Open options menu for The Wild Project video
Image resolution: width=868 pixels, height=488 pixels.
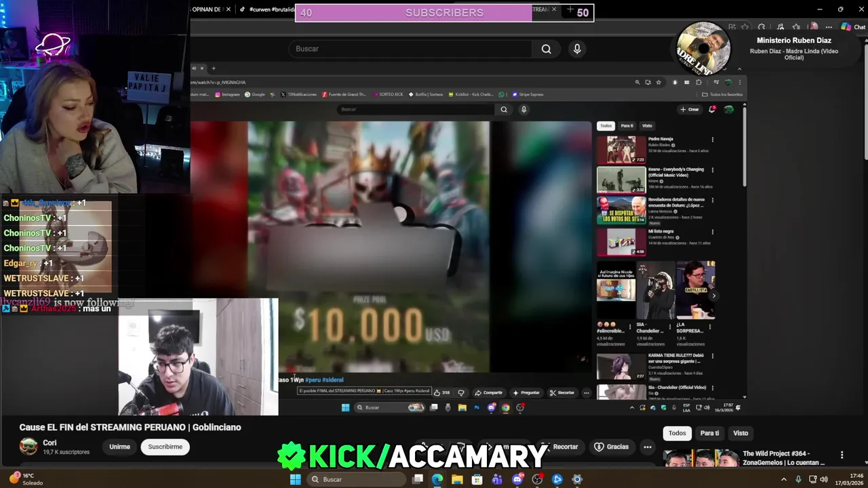[842, 455]
